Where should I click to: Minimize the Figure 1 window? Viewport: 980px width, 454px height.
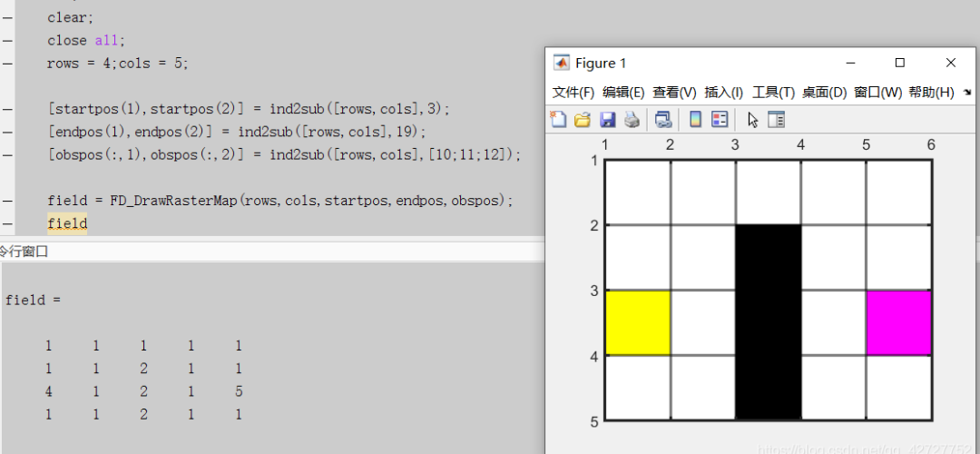850,63
